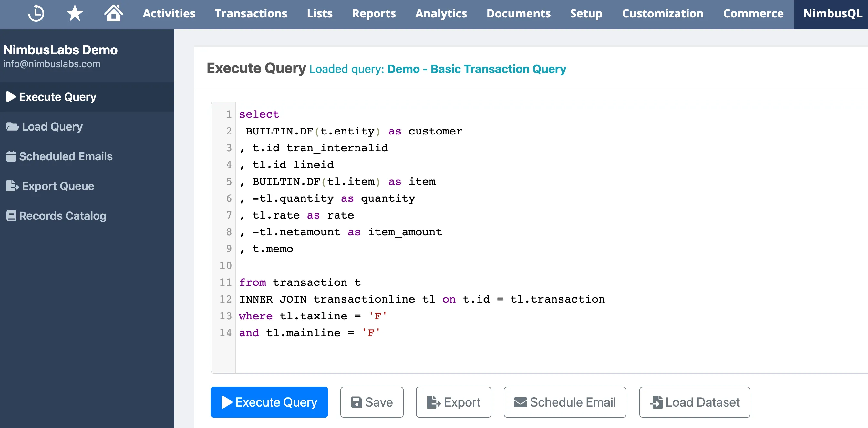The image size is (868, 428).
Task: Click the book icon for Records Catalog
Action: click(x=11, y=216)
